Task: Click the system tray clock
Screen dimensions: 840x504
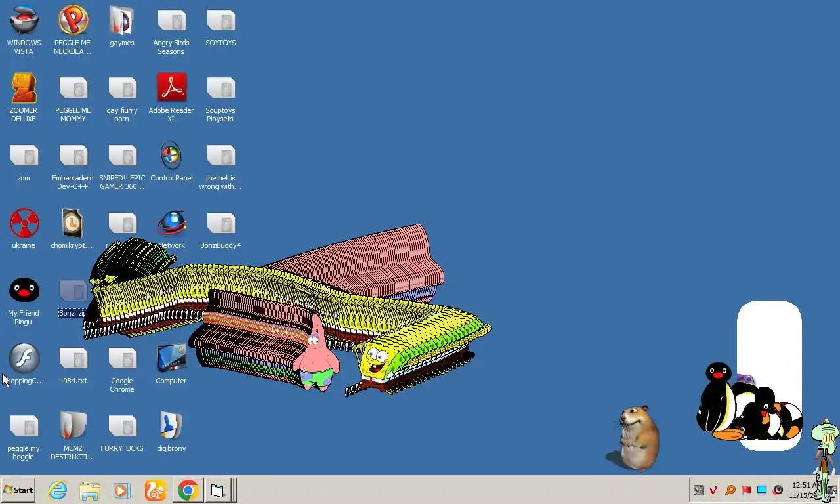Action: tap(803, 490)
